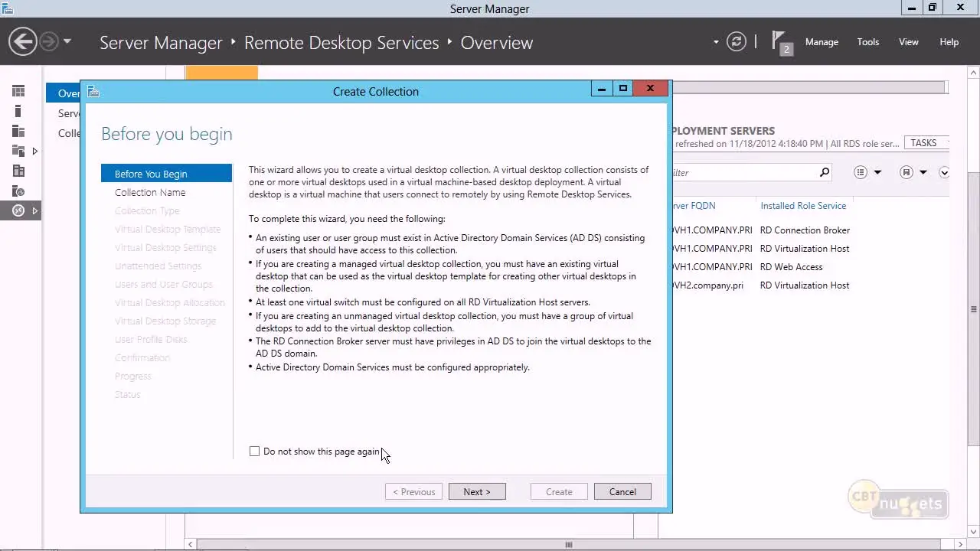Screen dimensions: 980x551
Task: Select the Before You Begin wizard step
Action: pyautogui.click(x=166, y=174)
